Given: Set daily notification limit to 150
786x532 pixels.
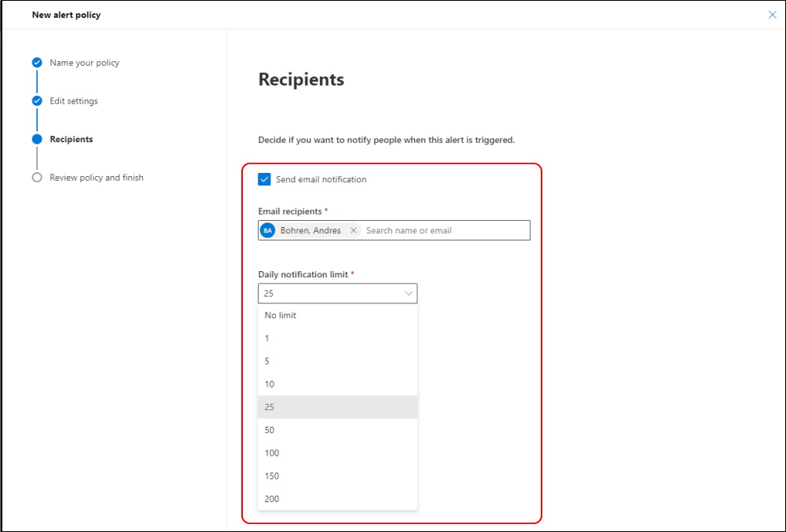Looking at the screenshot, I should 337,476.
